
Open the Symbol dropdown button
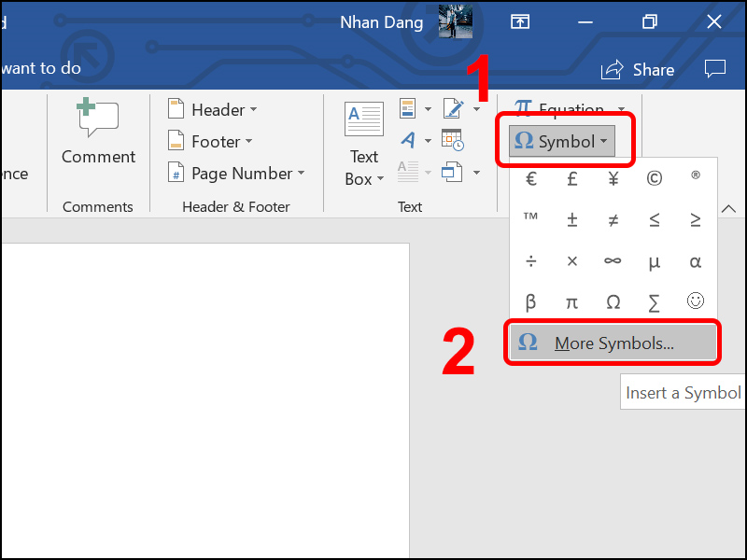tap(562, 142)
